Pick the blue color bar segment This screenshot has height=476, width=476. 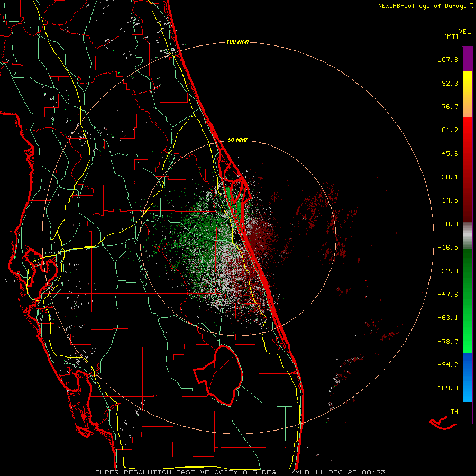pyautogui.click(x=467, y=377)
